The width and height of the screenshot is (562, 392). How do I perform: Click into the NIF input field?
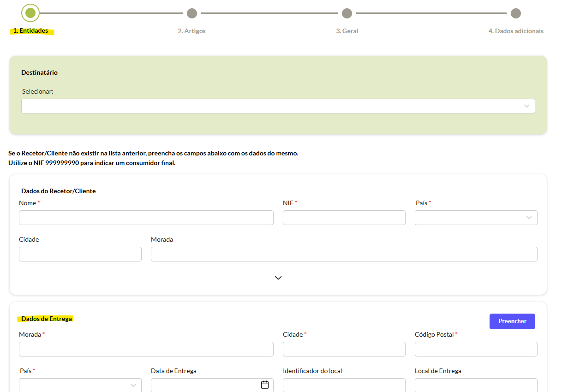[x=344, y=218]
